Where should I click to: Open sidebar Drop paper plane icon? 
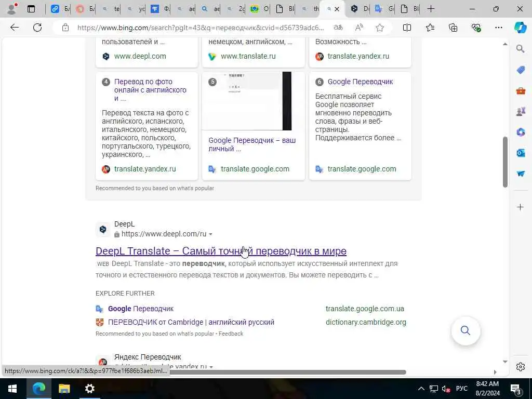point(521,174)
